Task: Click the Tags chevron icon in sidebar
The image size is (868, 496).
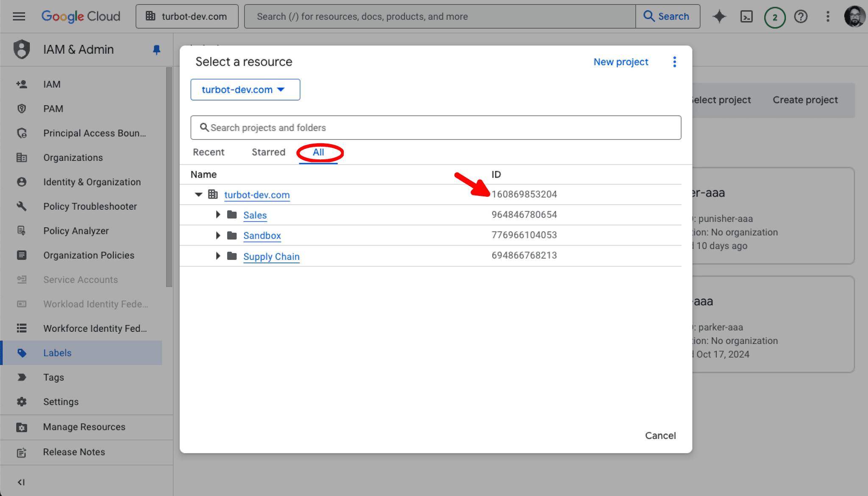Action: coord(22,377)
